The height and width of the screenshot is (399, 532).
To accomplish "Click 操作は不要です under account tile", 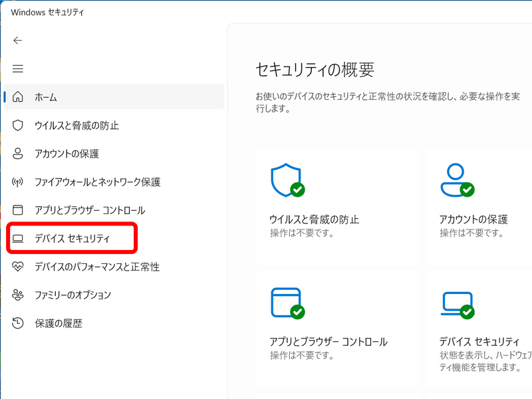I will coord(471,233).
